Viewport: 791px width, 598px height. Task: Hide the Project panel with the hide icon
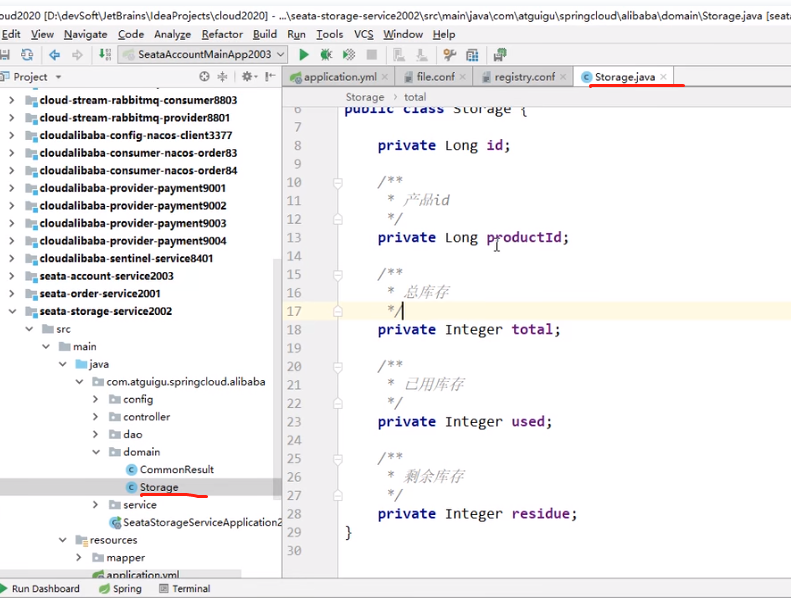tap(270, 77)
